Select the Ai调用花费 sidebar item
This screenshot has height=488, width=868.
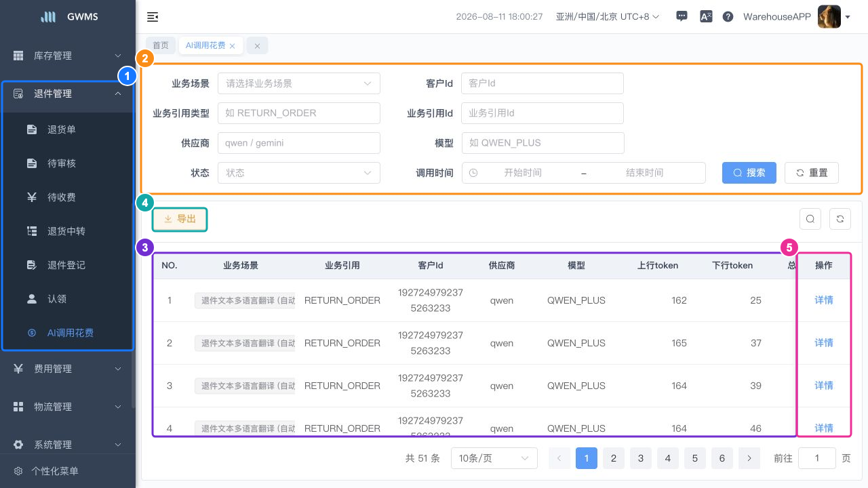point(68,333)
